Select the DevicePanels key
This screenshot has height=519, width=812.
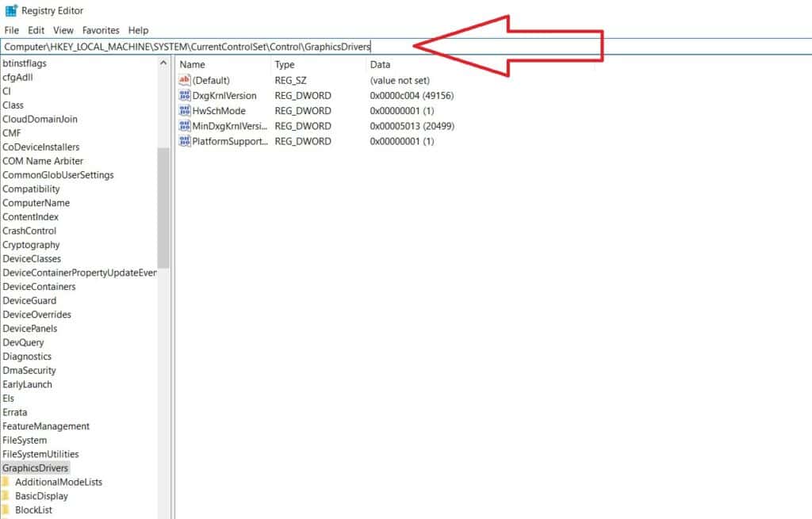29,329
